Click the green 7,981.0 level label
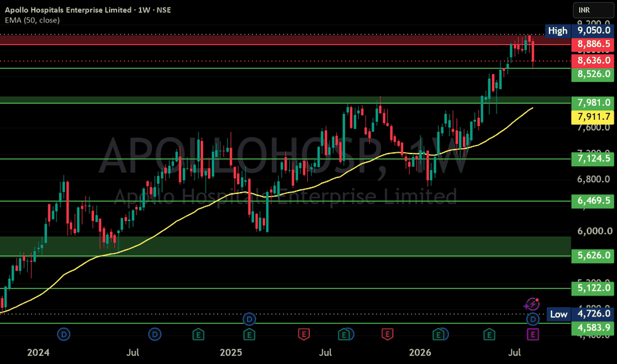Image resolution: width=617 pixels, height=364 pixels. click(x=593, y=103)
